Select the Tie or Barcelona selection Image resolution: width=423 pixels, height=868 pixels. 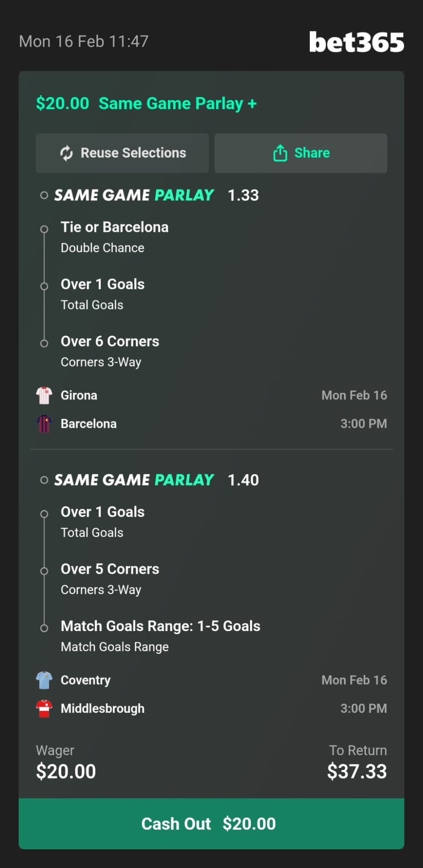(x=114, y=228)
